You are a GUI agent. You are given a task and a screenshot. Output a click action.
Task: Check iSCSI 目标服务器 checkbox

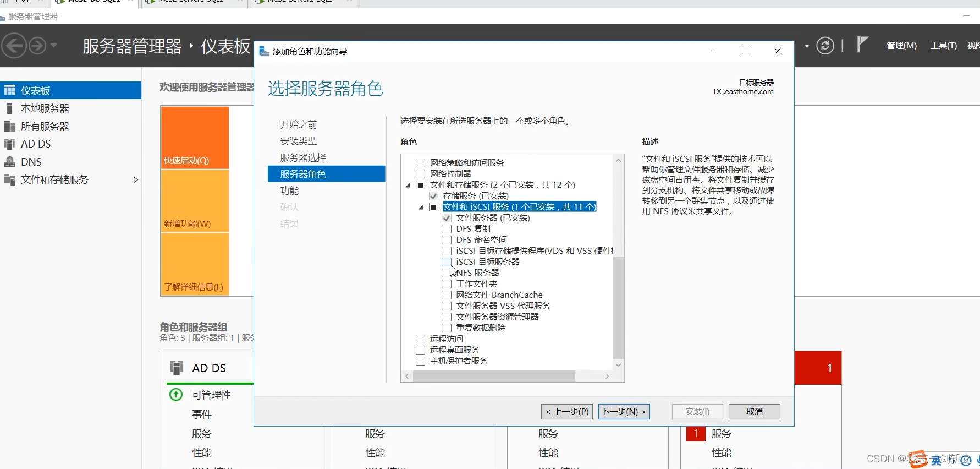pos(447,262)
